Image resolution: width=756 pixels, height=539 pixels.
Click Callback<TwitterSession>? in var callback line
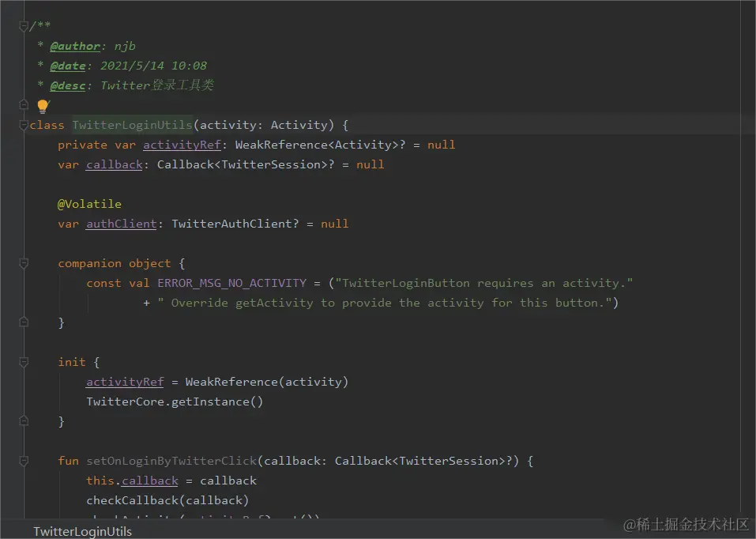click(246, 164)
